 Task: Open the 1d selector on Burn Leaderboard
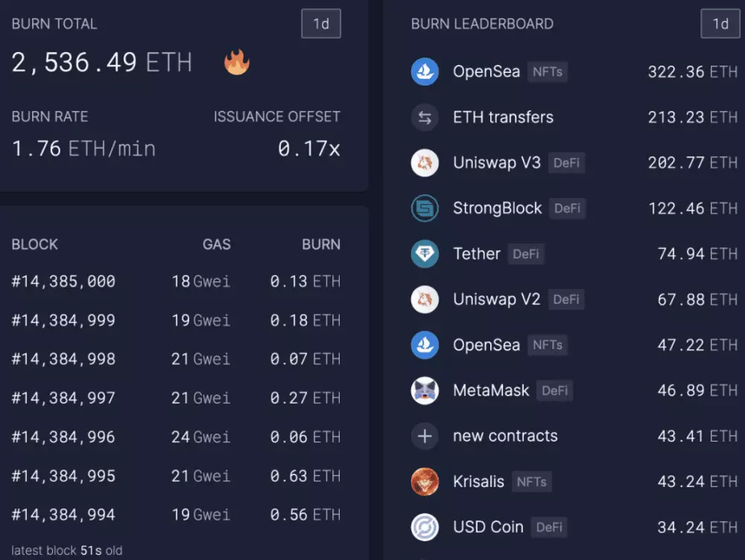coord(720,23)
